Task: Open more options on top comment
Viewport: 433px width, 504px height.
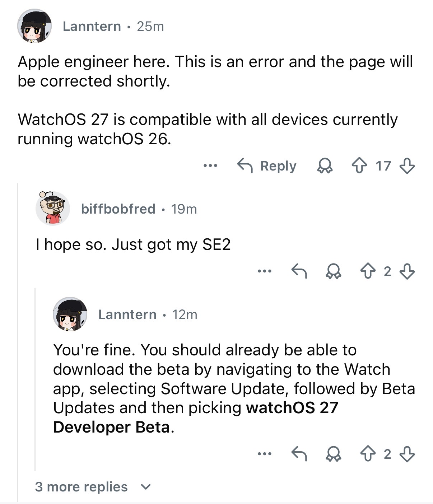Action: click(x=210, y=166)
